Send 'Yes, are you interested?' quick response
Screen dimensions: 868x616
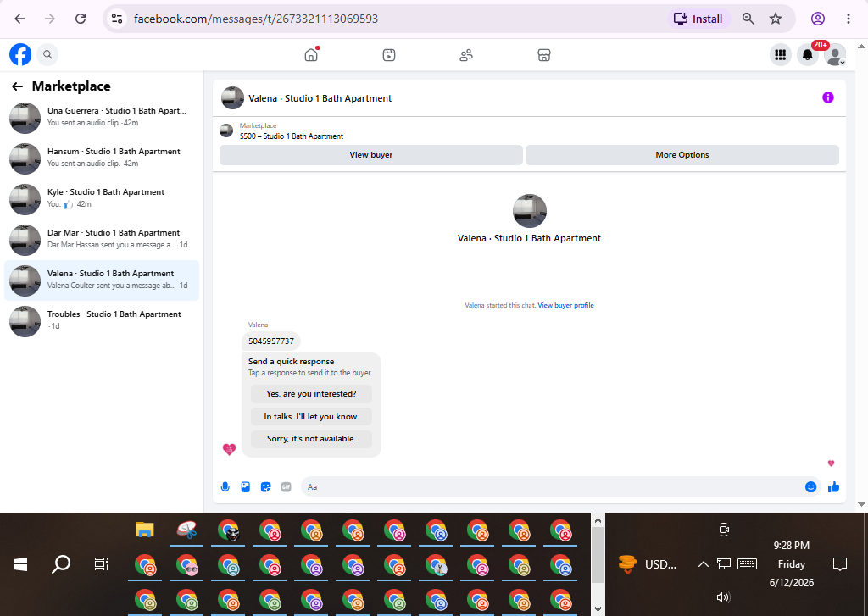pyautogui.click(x=311, y=394)
